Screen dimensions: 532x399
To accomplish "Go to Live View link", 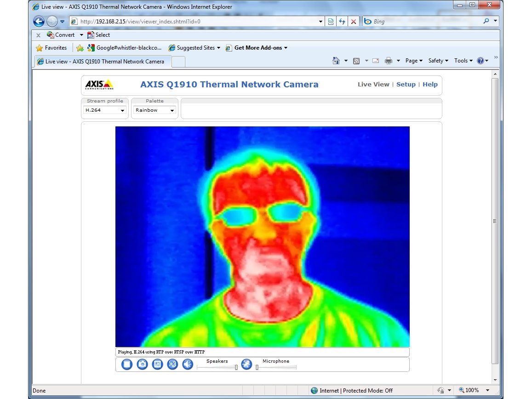I will coord(373,85).
